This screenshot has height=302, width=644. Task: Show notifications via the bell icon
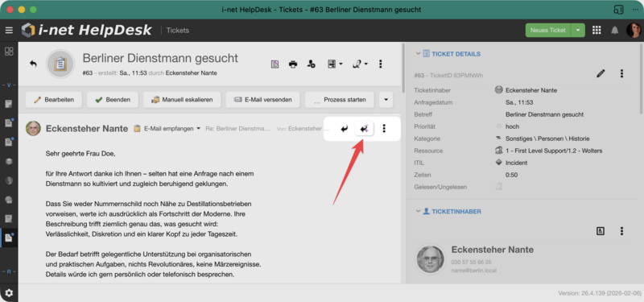point(615,30)
